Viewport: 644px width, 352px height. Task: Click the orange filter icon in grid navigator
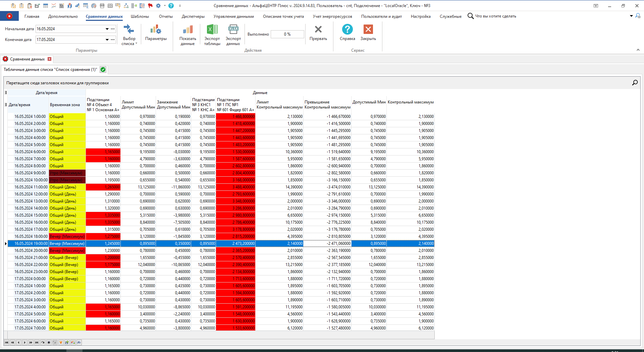(61, 343)
